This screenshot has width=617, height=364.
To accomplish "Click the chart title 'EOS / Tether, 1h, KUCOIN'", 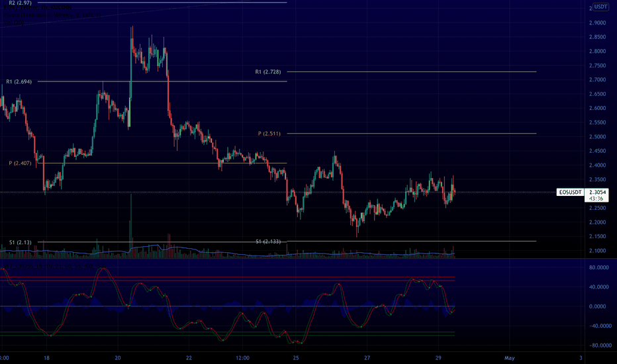I will [x=38, y=7].
